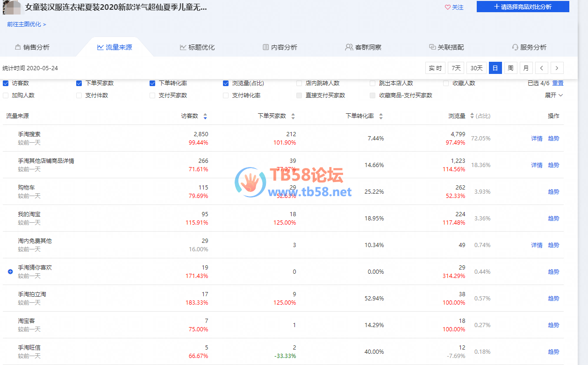View 趋势 for 淘内免费其他 row
This screenshot has width=588, height=365.
pos(553,245)
